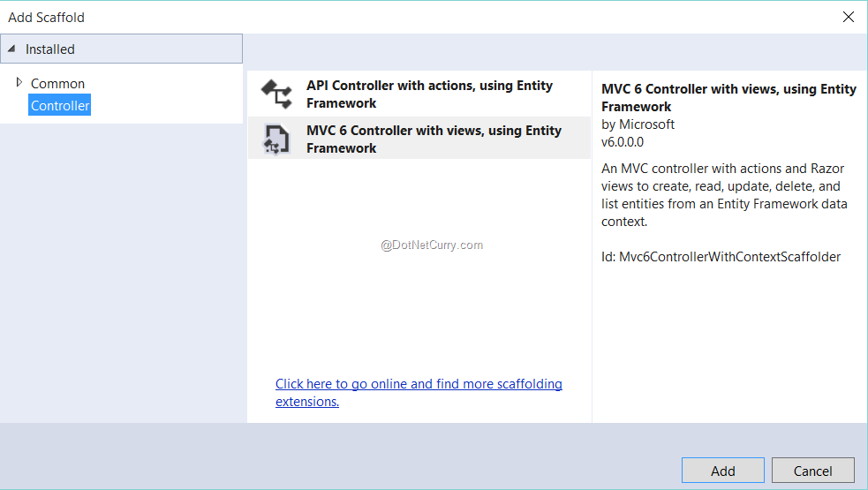Click the 'An MVC controller with actions' description
Screen dimensions: 868x490
tap(724, 195)
